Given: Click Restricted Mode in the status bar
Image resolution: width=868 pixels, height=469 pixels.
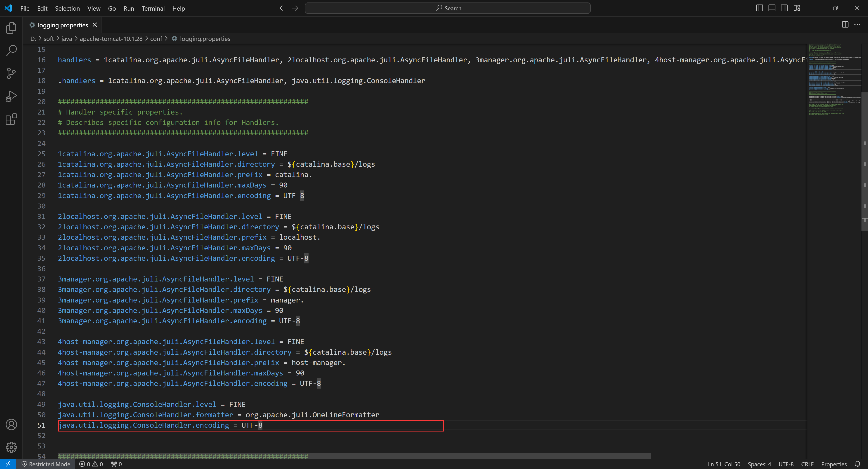Looking at the screenshot, I should click(46, 464).
